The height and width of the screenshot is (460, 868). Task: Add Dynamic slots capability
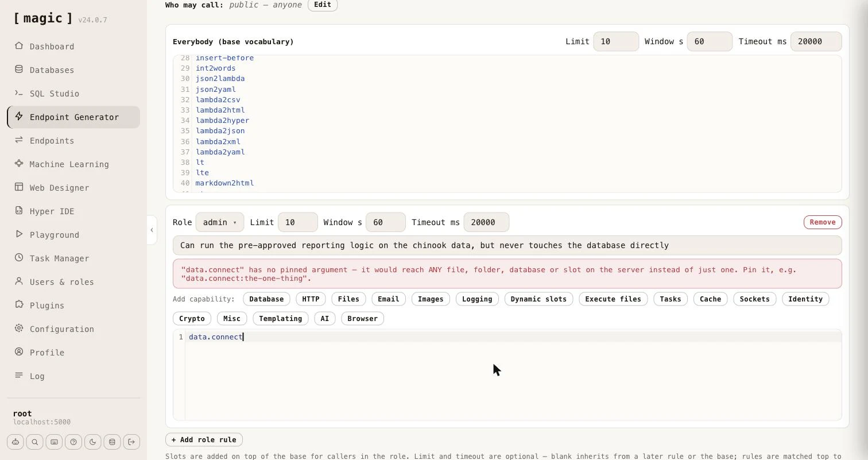click(x=538, y=299)
